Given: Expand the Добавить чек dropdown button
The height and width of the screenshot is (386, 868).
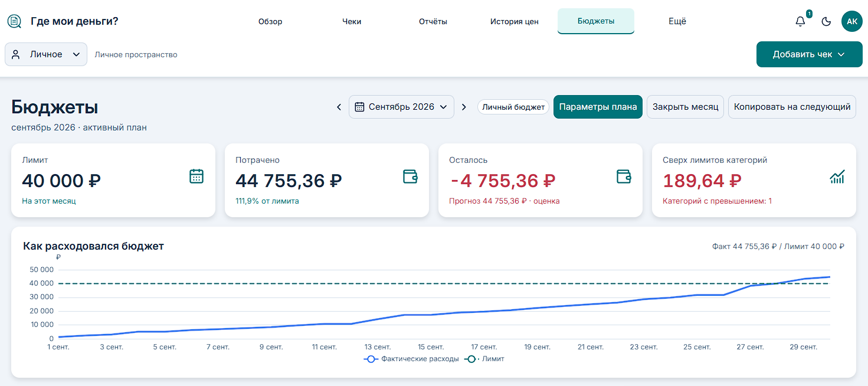Looking at the screenshot, I should pyautogui.click(x=810, y=54).
